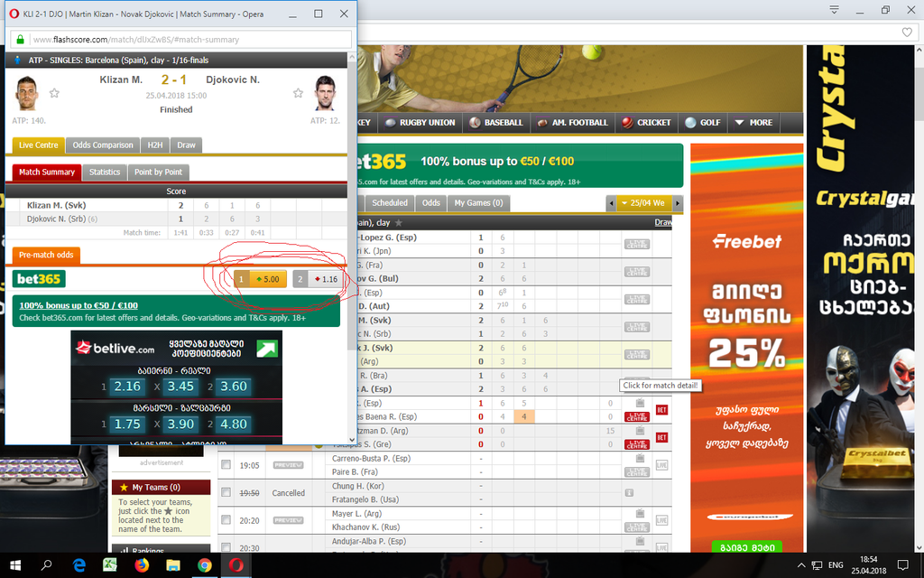
Task: Tick checkbox for cancelled 19:50 Chung match
Action: [226, 492]
